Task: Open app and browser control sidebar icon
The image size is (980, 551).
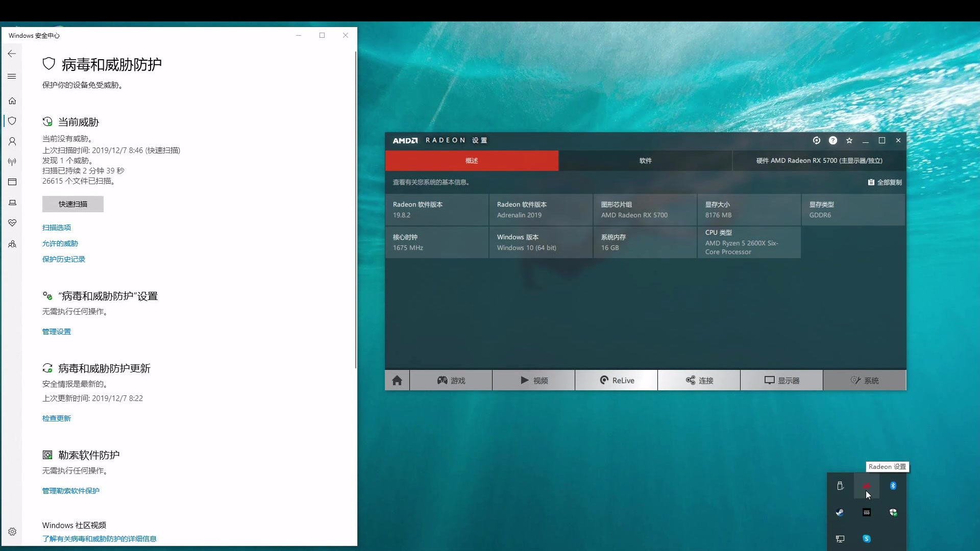Action: [12, 182]
